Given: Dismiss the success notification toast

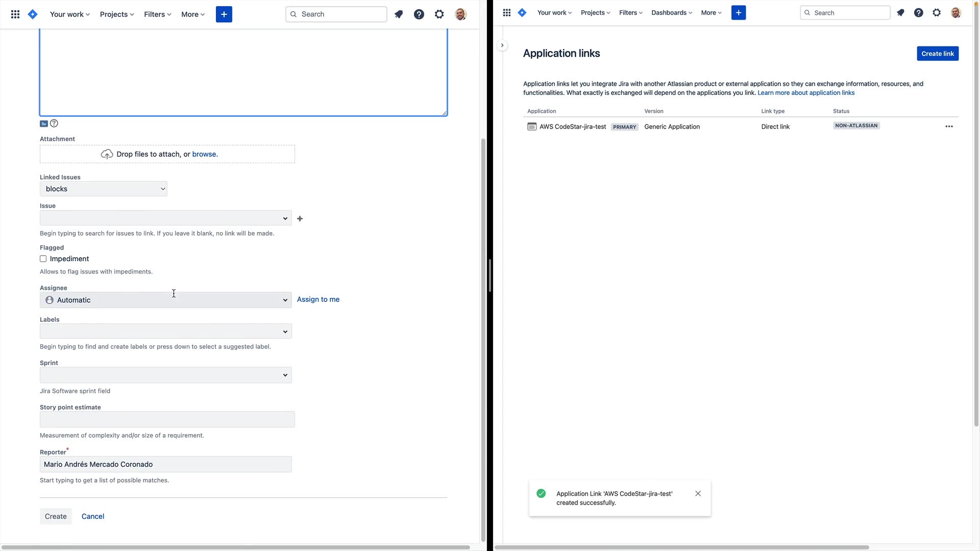Looking at the screenshot, I should (698, 493).
